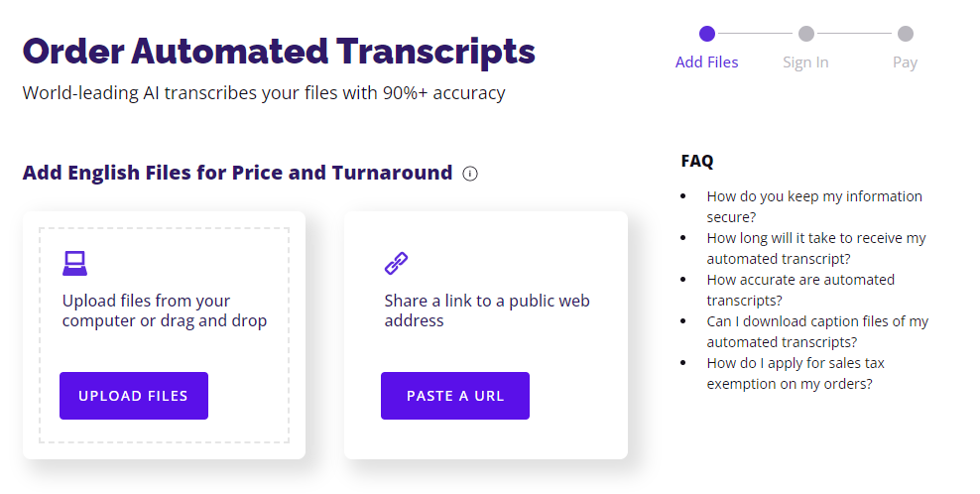Click the laptop computer upload icon
This screenshot has height=494, width=980.
75,263
